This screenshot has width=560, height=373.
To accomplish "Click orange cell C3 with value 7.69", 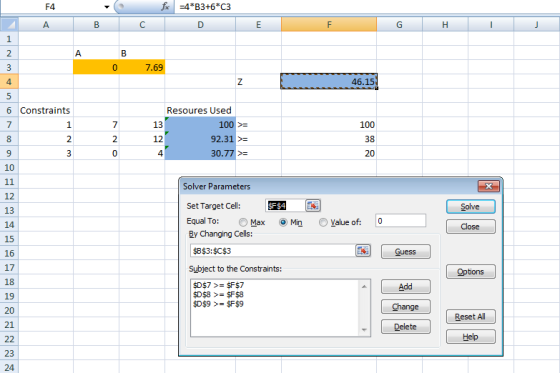I will [x=142, y=67].
